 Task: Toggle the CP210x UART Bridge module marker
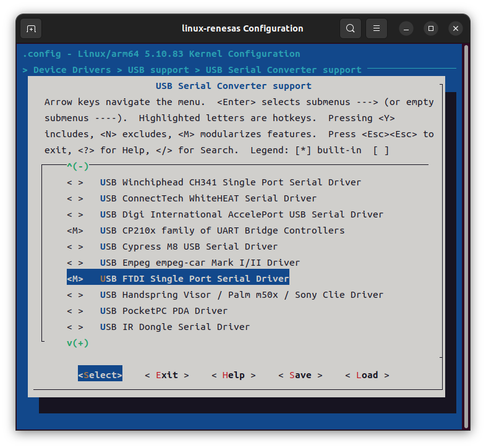pyautogui.click(x=75, y=230)
